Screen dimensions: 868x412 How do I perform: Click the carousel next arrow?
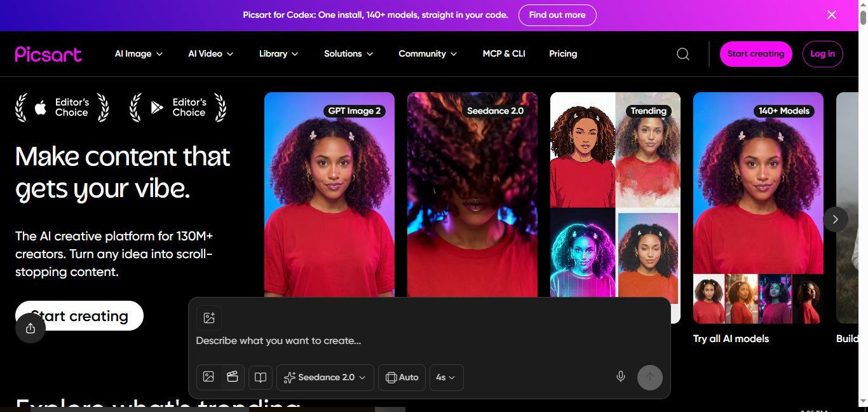tap(836, 219)
